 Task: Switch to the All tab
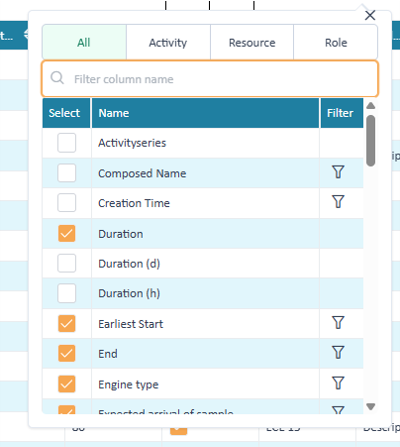pos(84,42)
